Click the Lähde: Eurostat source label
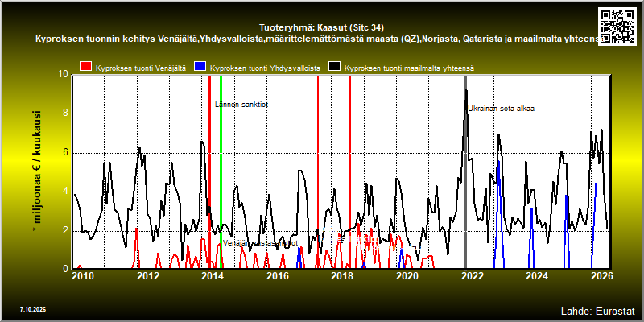644x322 pixels. click(597, 310)
